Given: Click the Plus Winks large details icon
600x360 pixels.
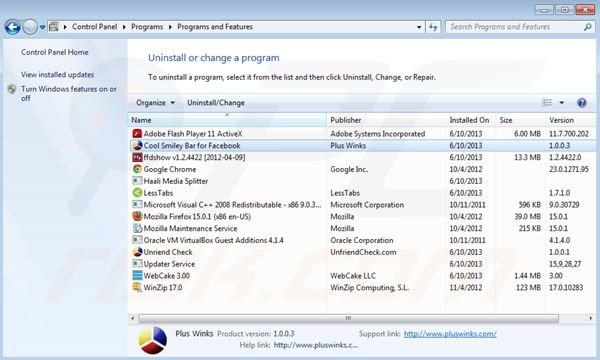Looking at the screenshot, I should (x=153, y=340).
